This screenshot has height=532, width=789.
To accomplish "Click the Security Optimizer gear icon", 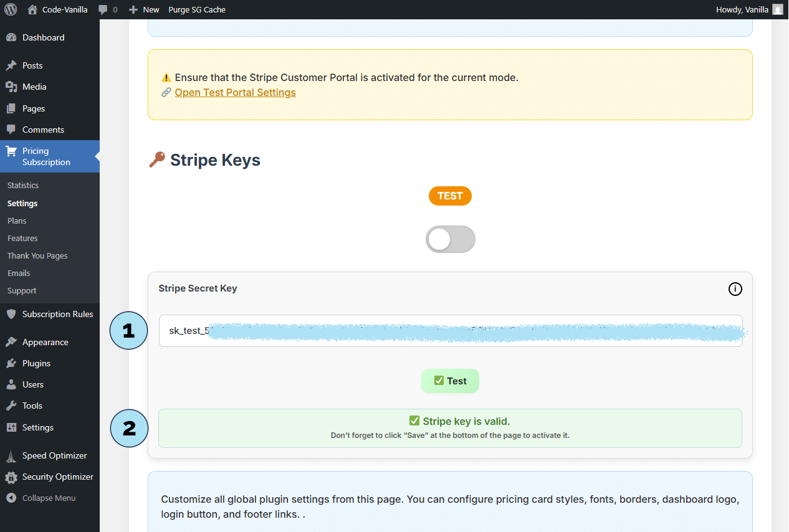I will click(x=11, y=477).
